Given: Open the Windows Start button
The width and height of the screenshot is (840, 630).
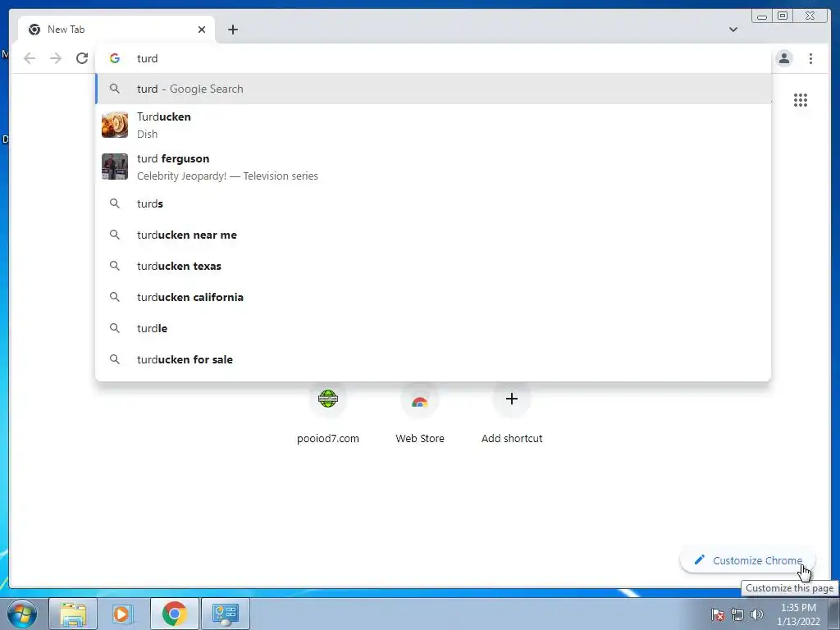Looking at the screenshot, I should pyautogui.click(x=22, y=614).
